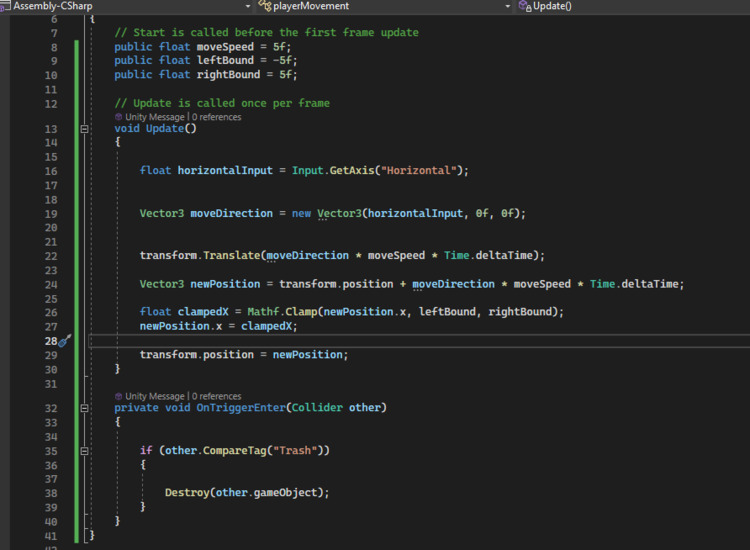The width and height of the screenshot is (750, 550).
Task: Click the Assembly-CSharp project icon
Action: 5,6
